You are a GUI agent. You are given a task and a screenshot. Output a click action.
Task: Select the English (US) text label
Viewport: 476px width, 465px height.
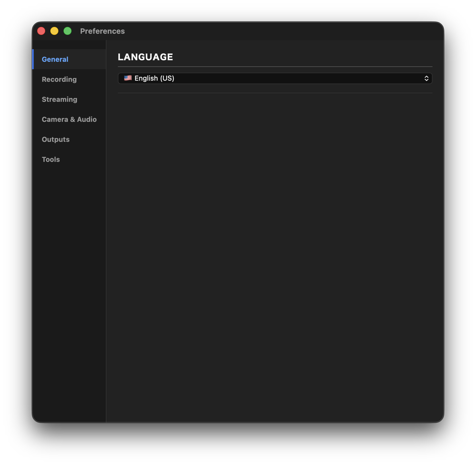click(x=154, y=79)
